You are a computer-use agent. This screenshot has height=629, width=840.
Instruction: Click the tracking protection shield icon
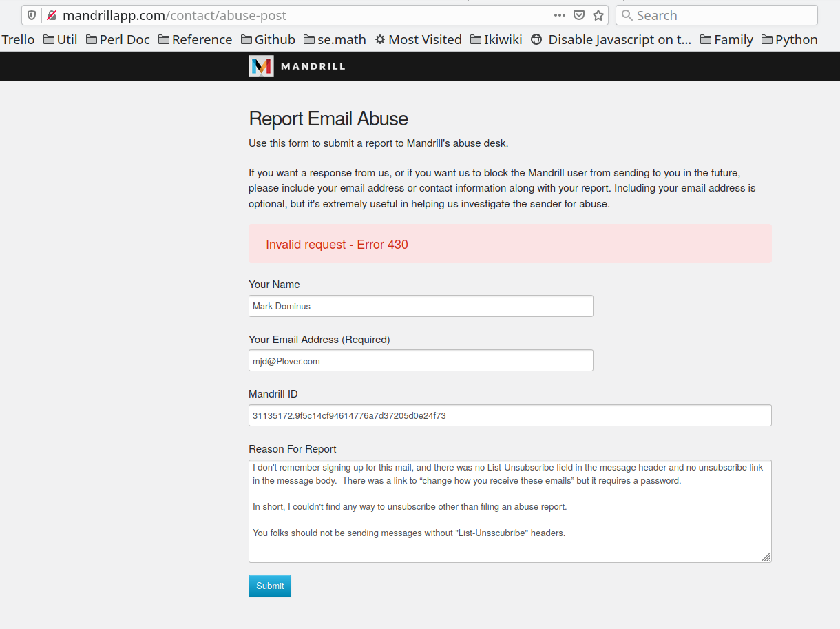click(x=32, y=15)
